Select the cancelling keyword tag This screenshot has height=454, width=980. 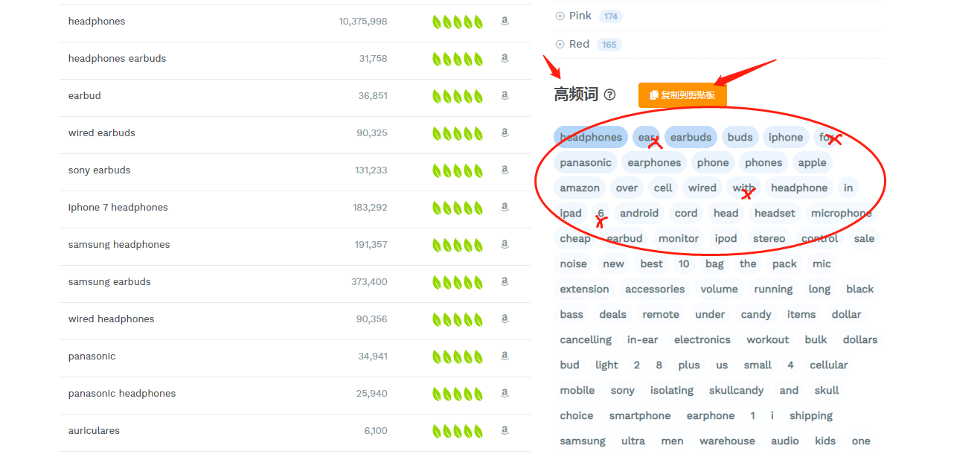(x=586, y=339)
